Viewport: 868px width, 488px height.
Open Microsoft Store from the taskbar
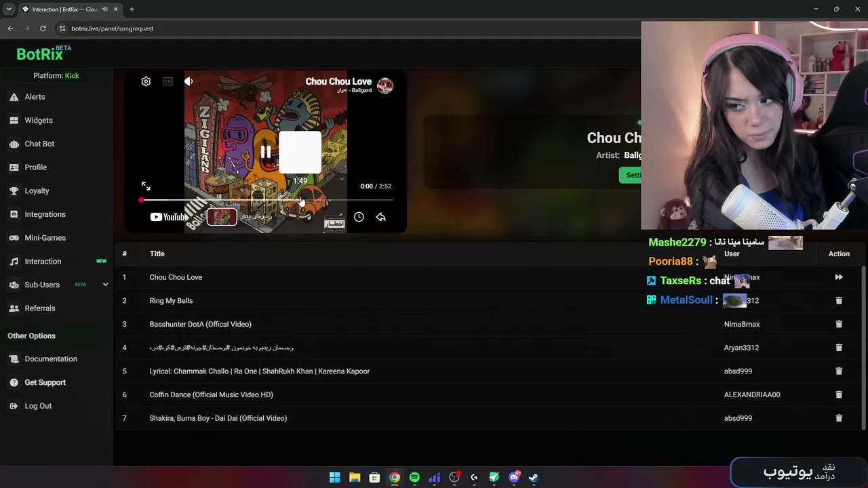point(374,477)
